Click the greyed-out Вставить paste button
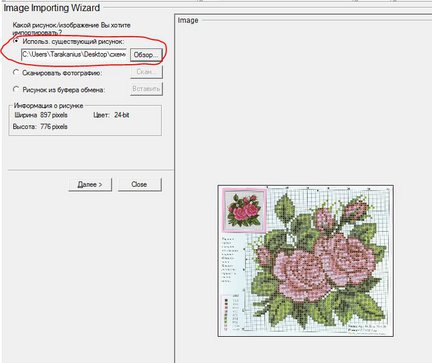Image resolution: width=432 pixels, height=363 pixels. (146, 89)
